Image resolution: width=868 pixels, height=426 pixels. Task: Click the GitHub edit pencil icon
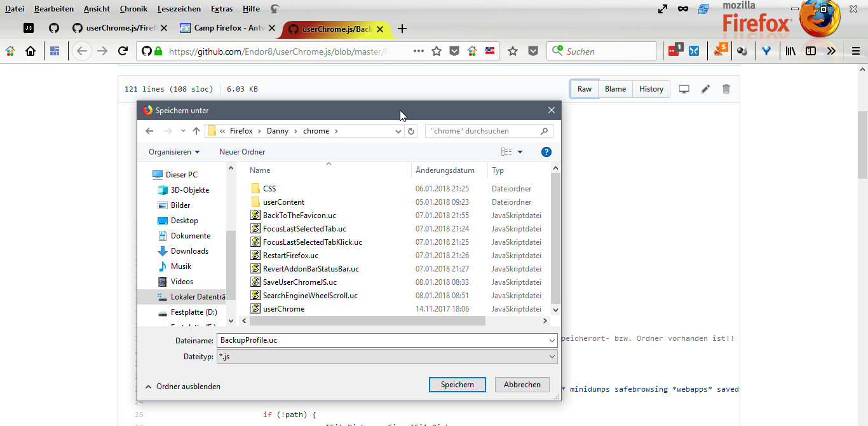[x=705, y=89]
